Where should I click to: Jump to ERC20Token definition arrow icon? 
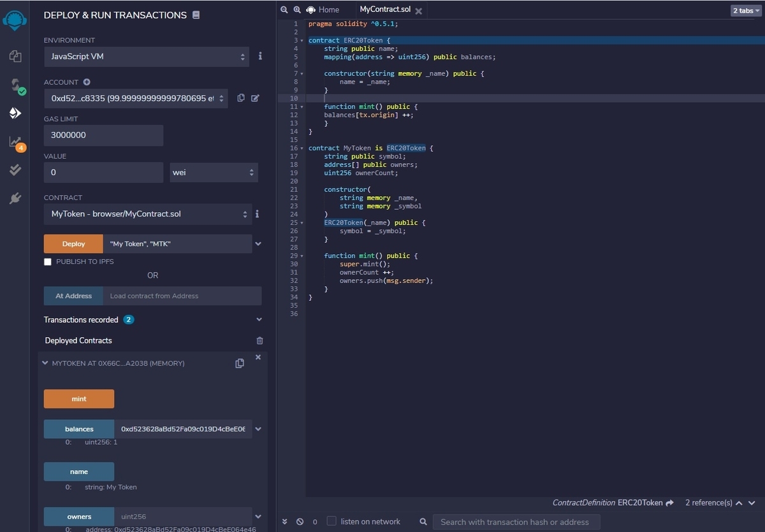click(669, 503)
